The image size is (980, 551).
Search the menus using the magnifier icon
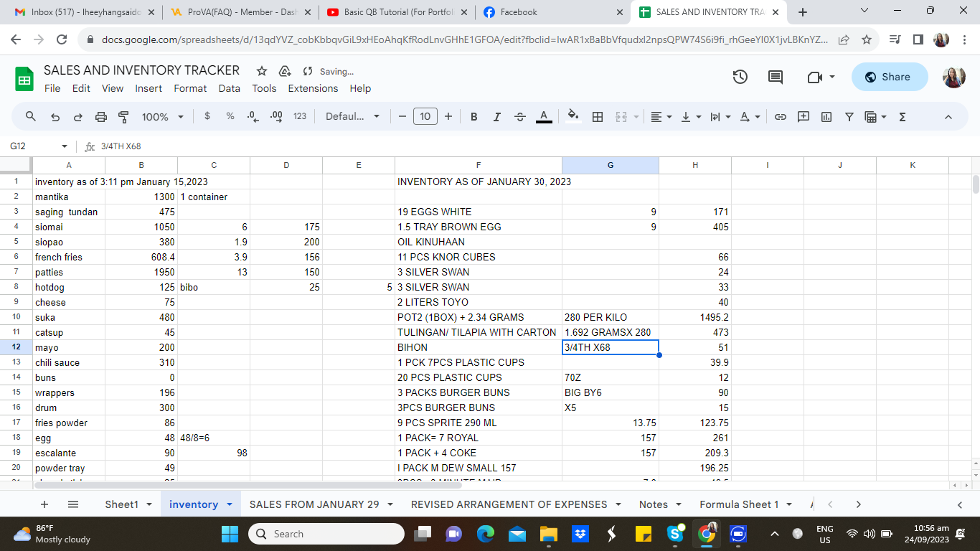31,117
